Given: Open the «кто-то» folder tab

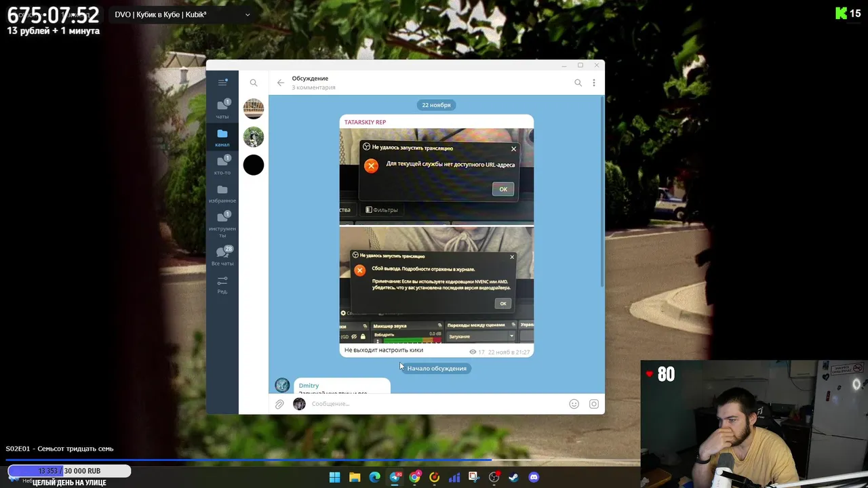Looking at the screenshot, I should pyautogui.click(x=222, y=165).
